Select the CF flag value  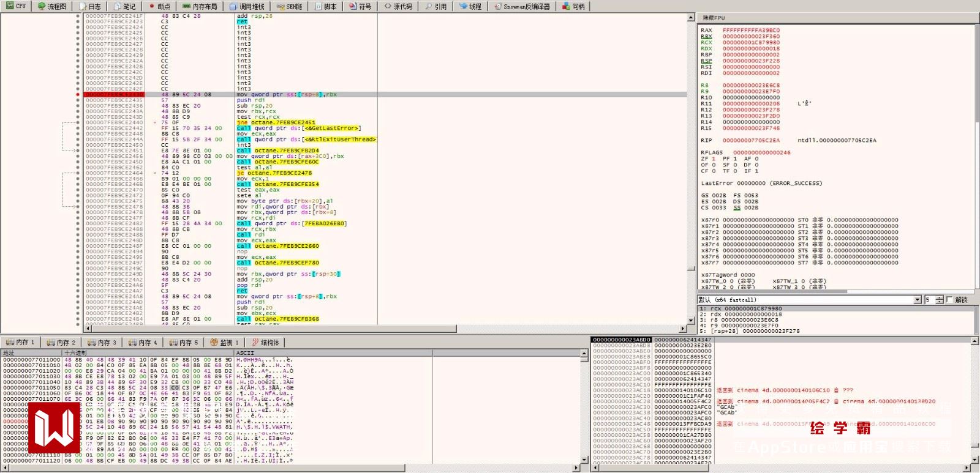click(x=714, y=171)
